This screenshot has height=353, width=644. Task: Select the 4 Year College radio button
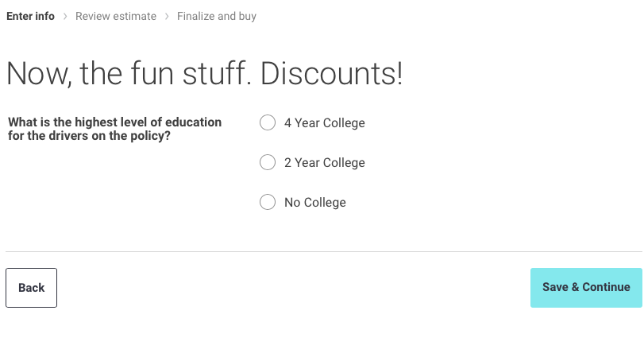click(x=268, y=122)
